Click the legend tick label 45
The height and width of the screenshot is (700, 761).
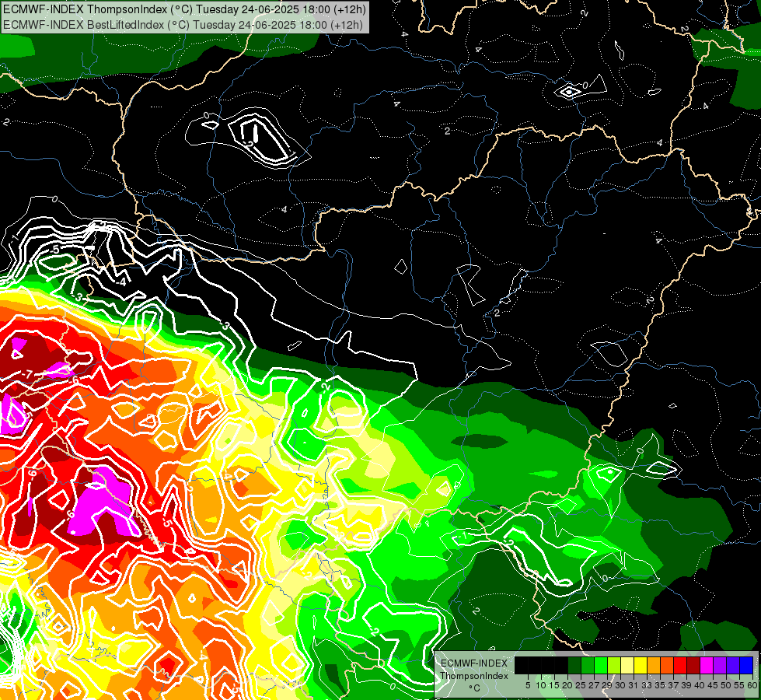click(x=713, y=685)
